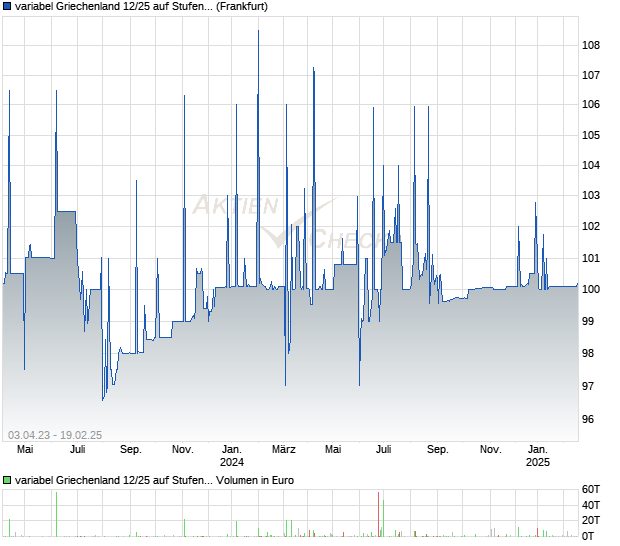Select the Jan. 2024 marker on the time axis
The width and height of the screenshot is (620, 546).
click(x=232, y=456)
